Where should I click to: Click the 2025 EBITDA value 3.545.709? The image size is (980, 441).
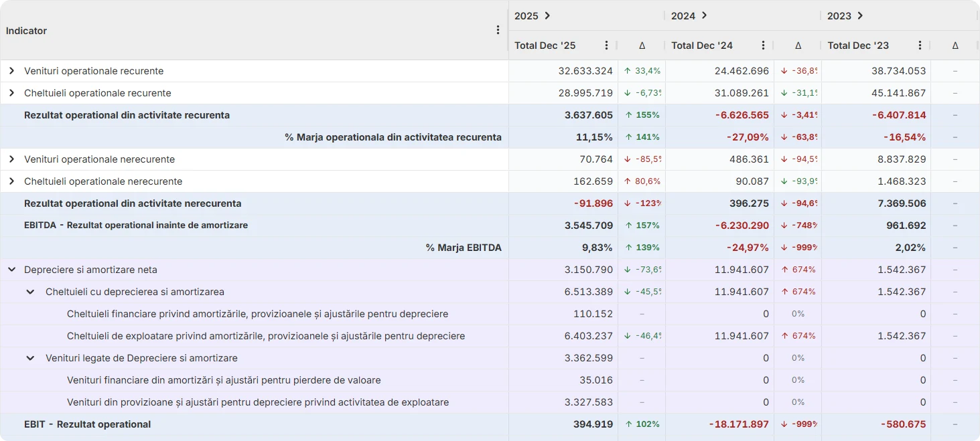[589, 226]
